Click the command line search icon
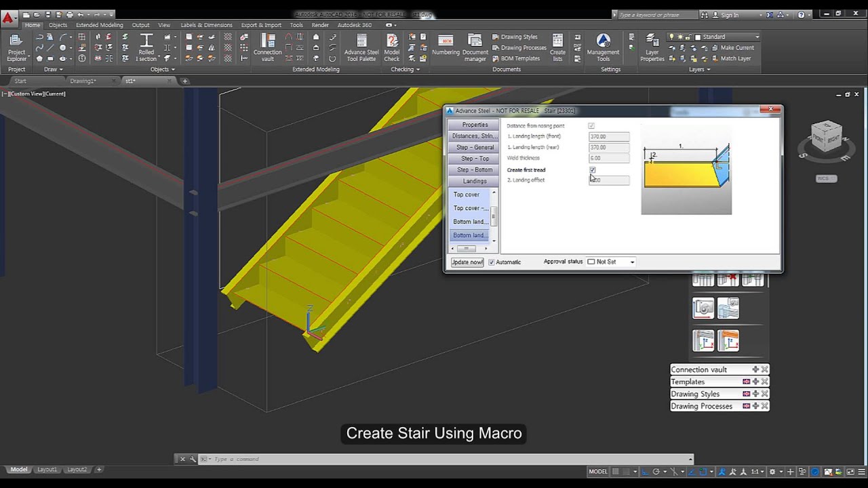Image resolution: width=868 pixels, height=488 pixels. click(x=194, y=459)
